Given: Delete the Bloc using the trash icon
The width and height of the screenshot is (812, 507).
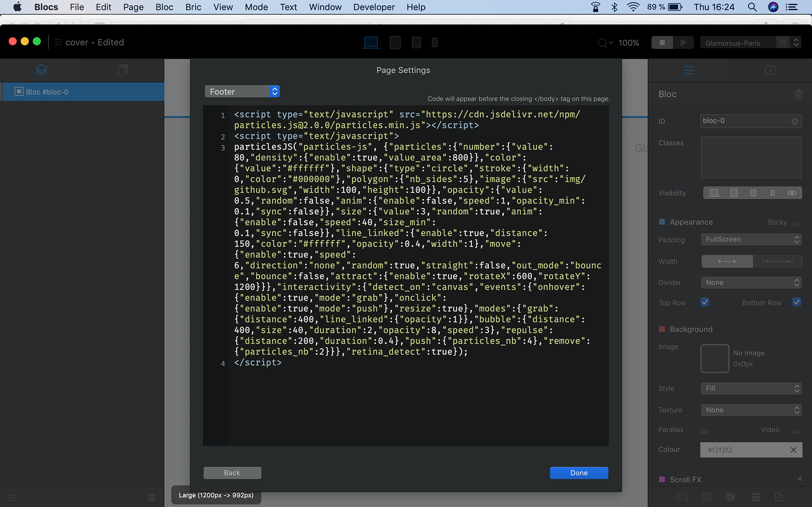Looking at the screenshot, I should click(798, 94).
